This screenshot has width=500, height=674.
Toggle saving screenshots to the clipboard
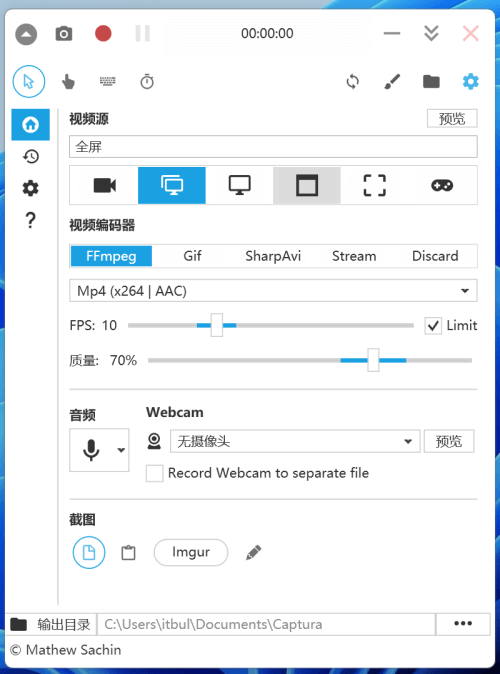pos(128,552)
